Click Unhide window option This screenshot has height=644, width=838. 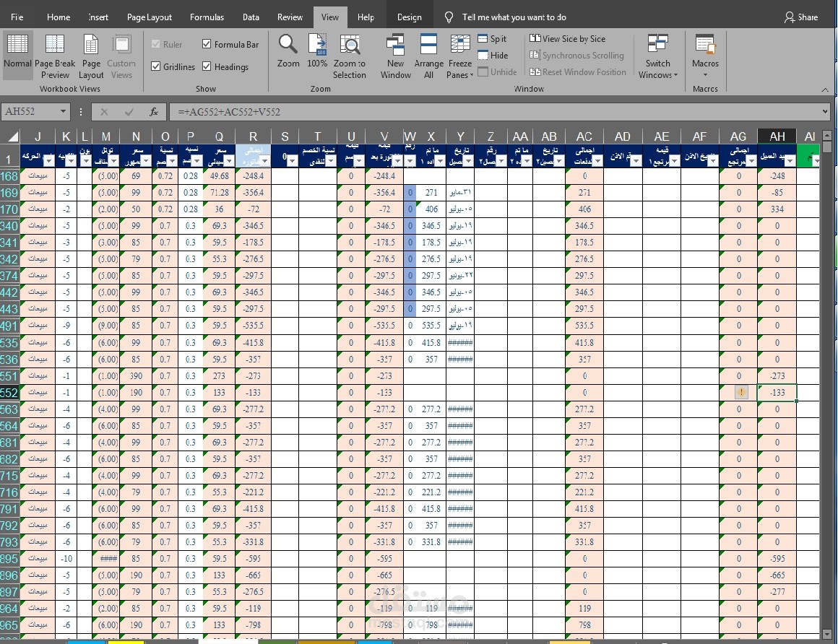(x=497, y=71)
